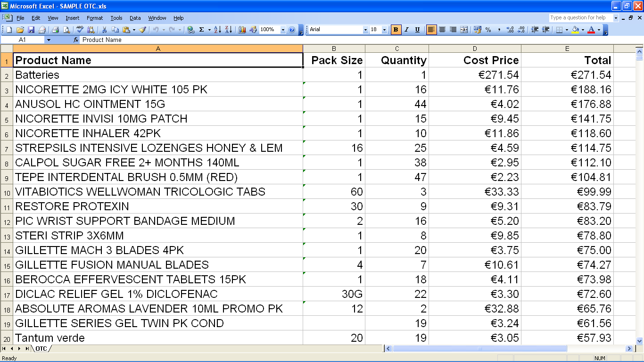Click the Save icon in the toolbar
Image resolution: width=644 pixels, height=362 pixels.
[x=31, y=30]
